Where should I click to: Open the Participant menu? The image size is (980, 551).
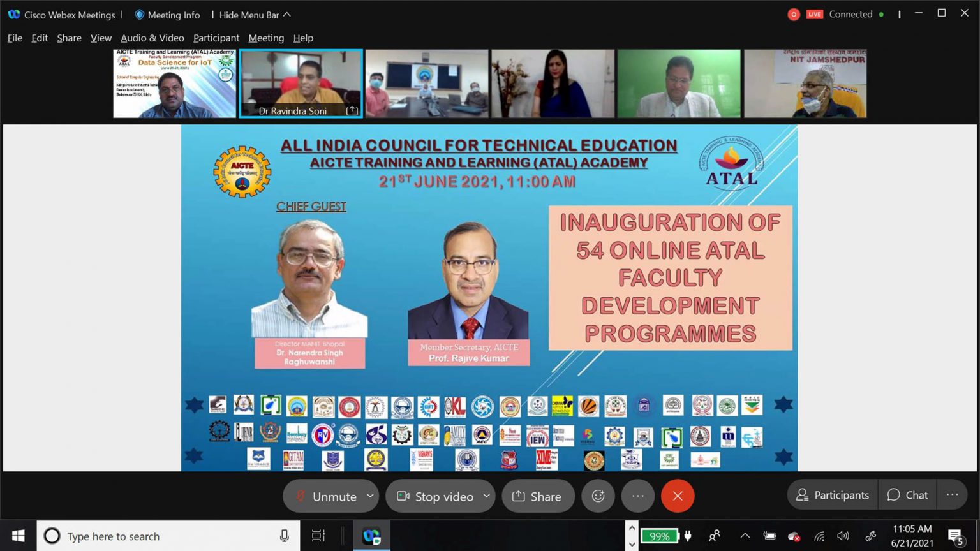[x=216, y=38]
